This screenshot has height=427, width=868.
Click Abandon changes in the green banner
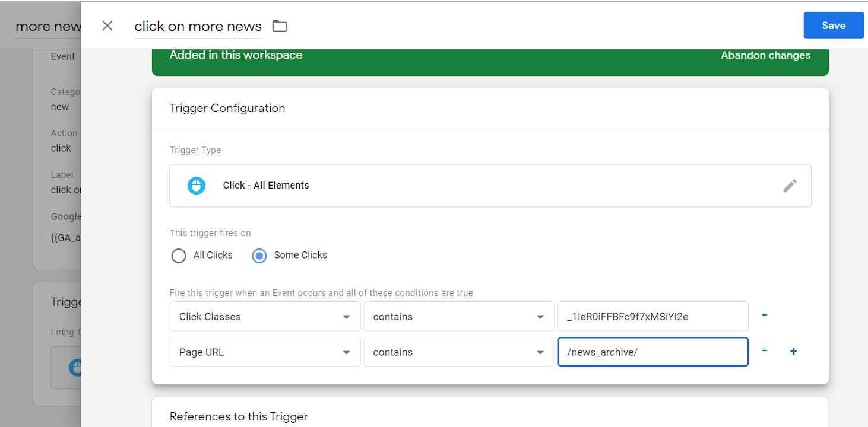click(x=765, y=55)
